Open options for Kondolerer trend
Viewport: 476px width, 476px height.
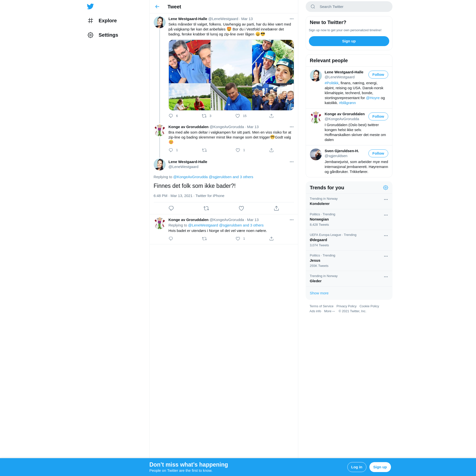click(x=386, y=199)
